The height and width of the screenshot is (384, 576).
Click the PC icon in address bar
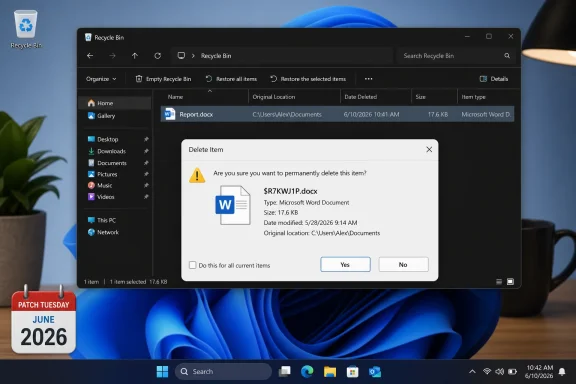pos(181,55)
